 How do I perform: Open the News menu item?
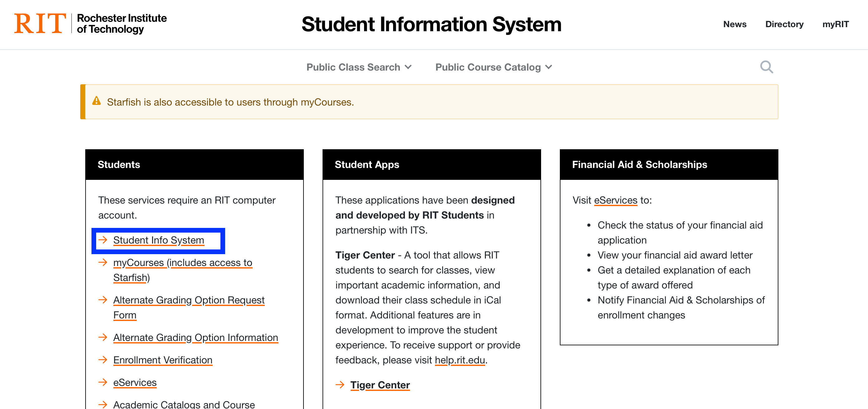[735, 24]
